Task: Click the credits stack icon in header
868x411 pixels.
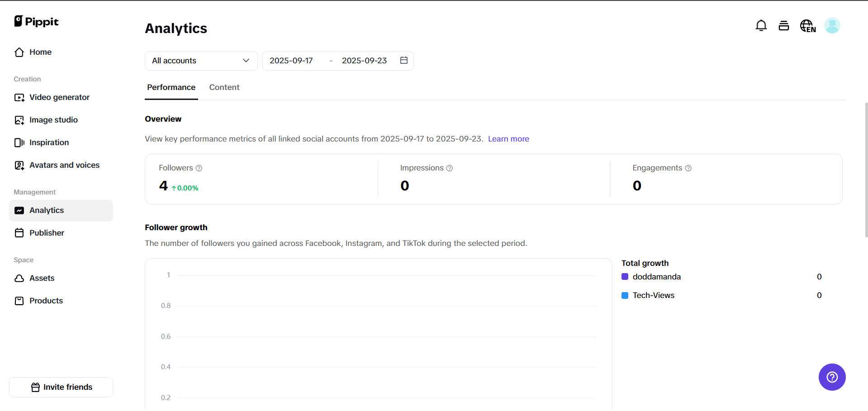Action: click(x=784, y=26)
